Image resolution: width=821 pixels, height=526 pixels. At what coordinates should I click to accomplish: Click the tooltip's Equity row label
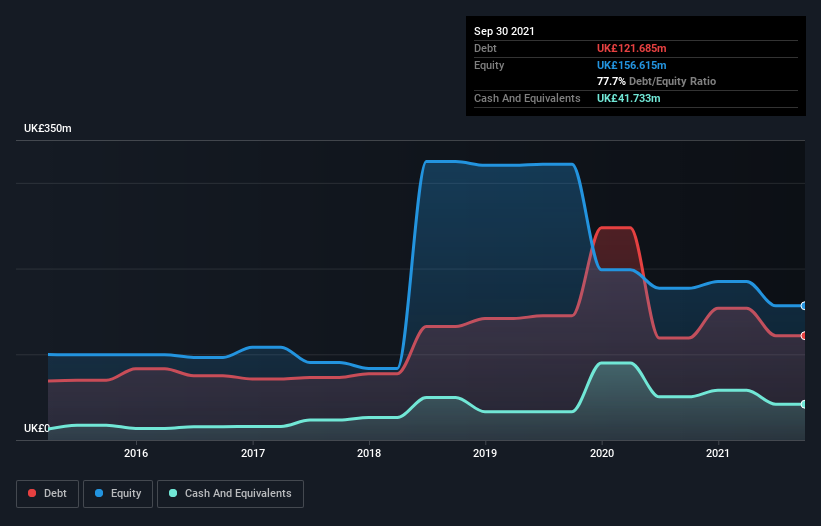coord(489,65)
